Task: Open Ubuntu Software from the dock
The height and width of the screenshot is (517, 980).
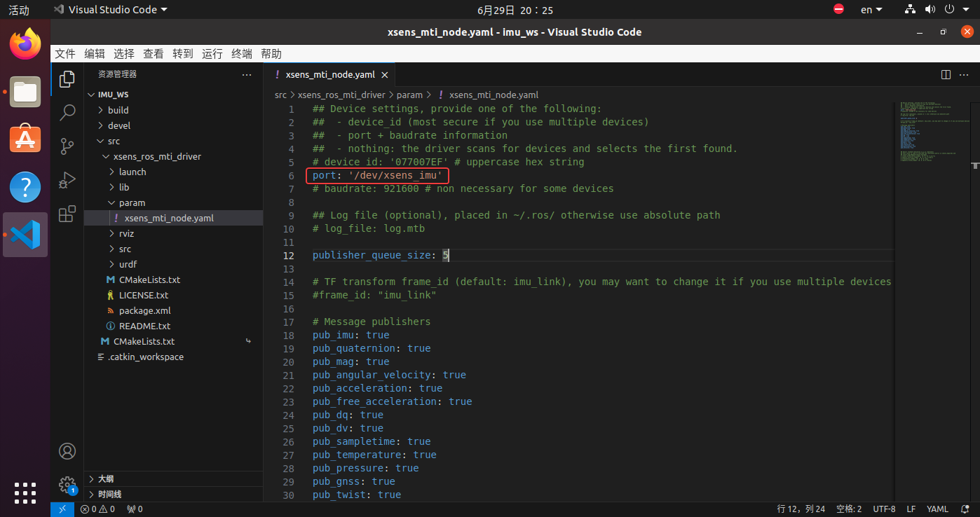Action: [25, 139]
